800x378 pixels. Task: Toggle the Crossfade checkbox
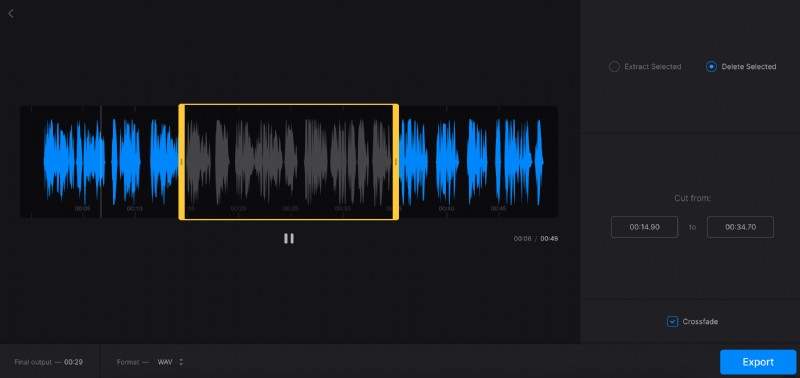coord(672,321)
